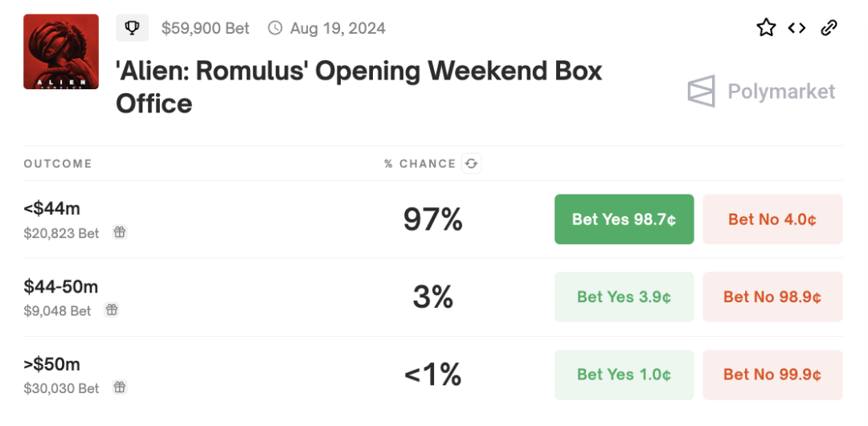Bet No at 4.0¢ on <$44m

772,219
